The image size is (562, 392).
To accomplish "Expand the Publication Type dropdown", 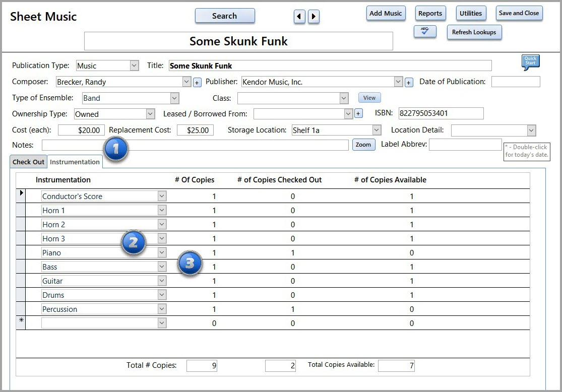I will pyautogui.click(x=134, y=66).
